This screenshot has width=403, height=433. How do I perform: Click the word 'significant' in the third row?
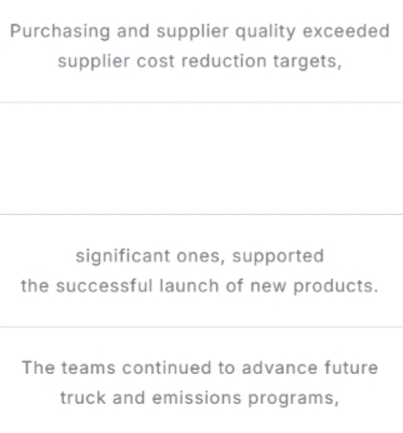(x=123, y=257)
